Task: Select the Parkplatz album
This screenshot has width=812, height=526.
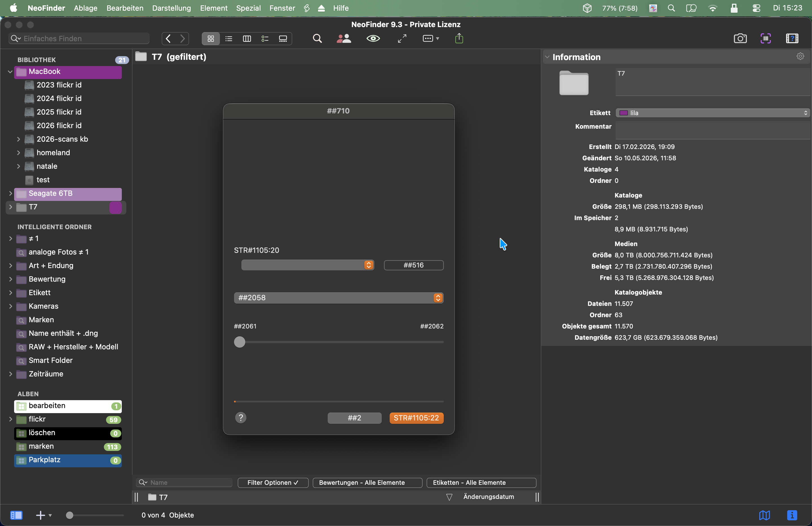Action: click(x=68, y=461)
